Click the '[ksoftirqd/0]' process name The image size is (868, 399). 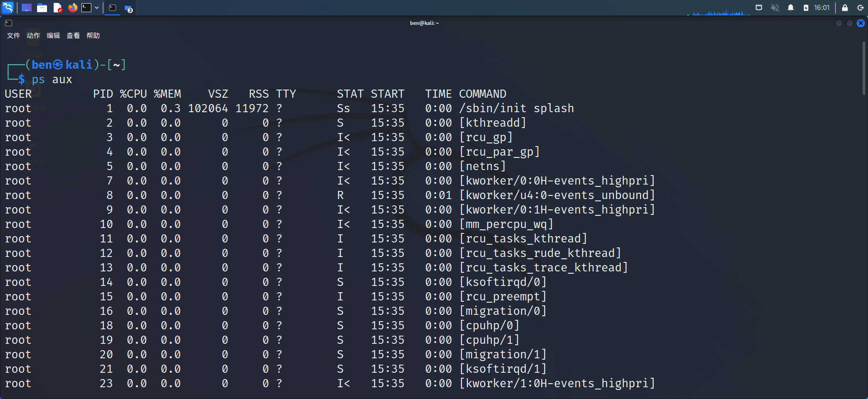[x=503, y=282]
